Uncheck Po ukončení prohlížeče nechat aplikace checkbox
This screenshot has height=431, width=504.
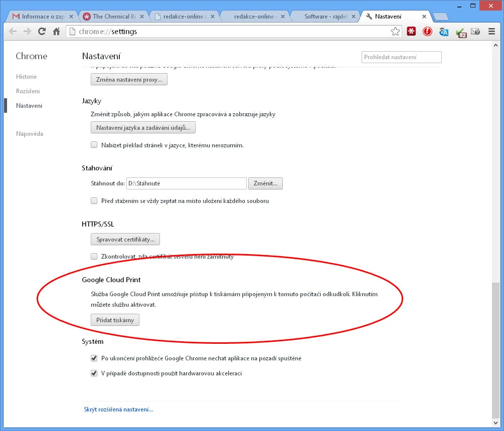point(94,358)
